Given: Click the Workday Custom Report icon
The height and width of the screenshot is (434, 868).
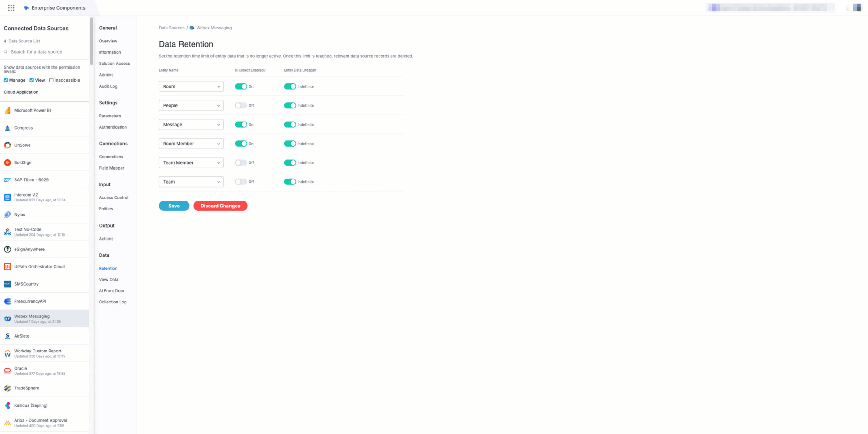Looking at the screenshot, I should (x=7, y=353).
